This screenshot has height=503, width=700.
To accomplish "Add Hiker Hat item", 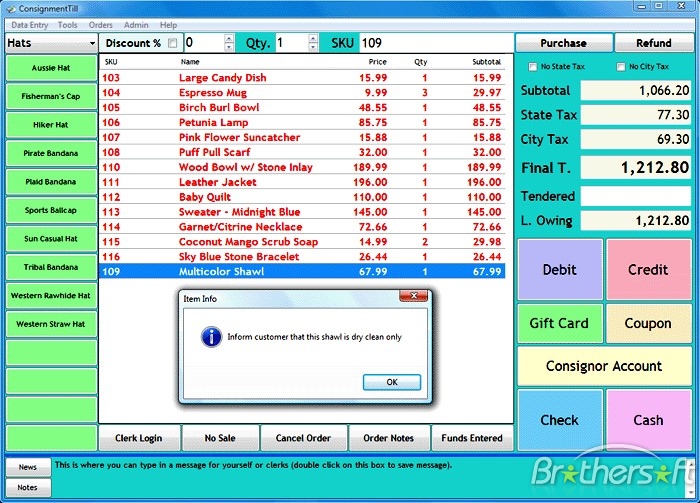I will pos(51,125).
